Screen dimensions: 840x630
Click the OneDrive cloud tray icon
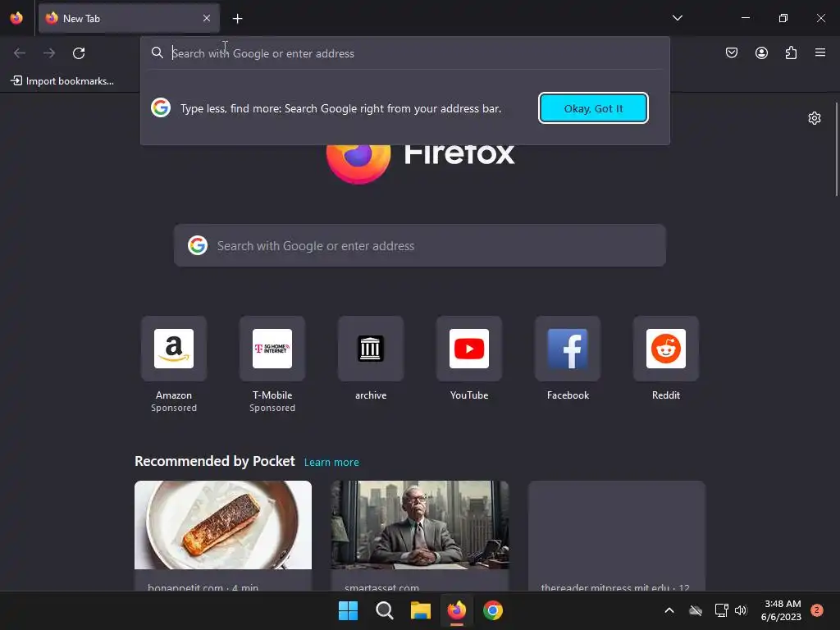click(x=696, y=610)
